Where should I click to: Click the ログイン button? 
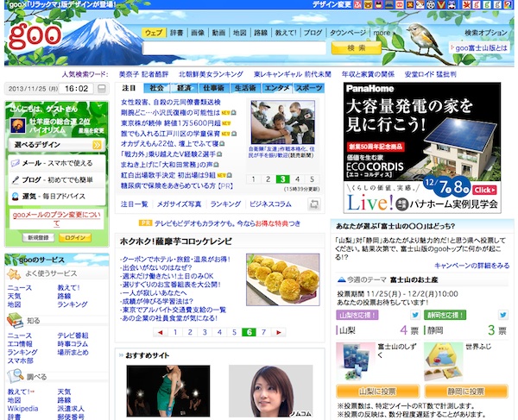pos(74,237)
